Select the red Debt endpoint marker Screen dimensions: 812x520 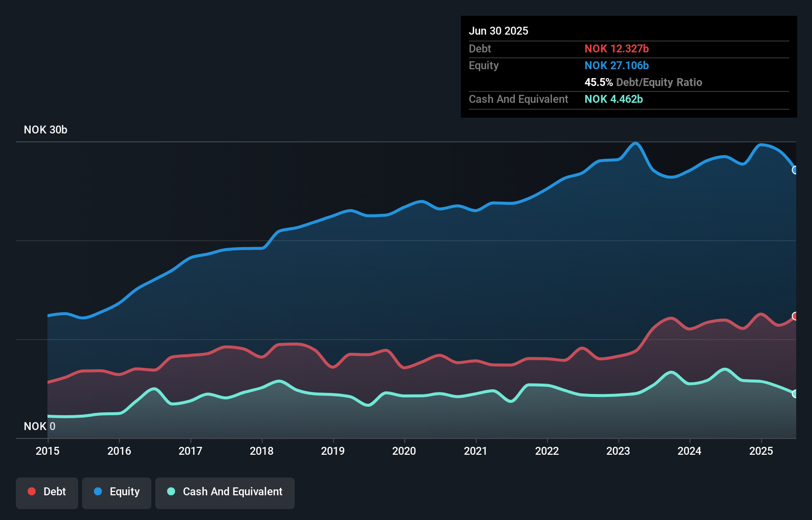pyautogui.click(x=795, y=316)
